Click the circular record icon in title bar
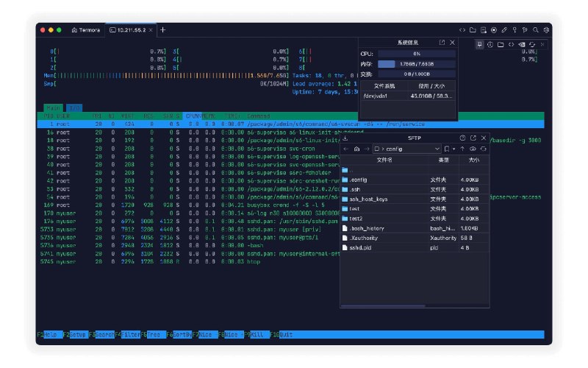 pyautogui.click(x=494, y=30)
